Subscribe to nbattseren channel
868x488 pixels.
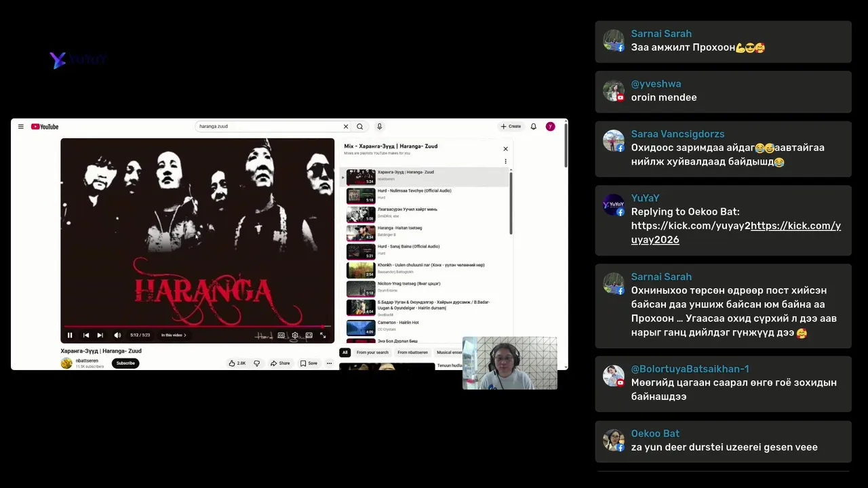coord(125,363)
